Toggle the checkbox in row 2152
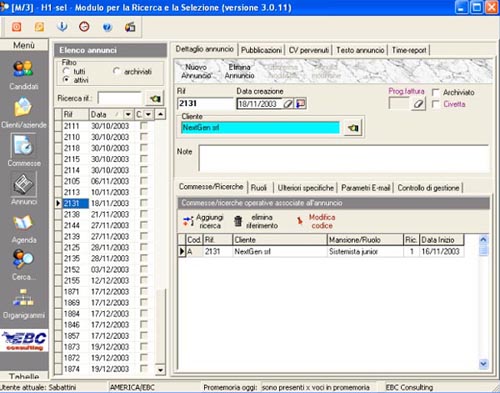The height and width of the screenshot is (393, 500). pos(144,269)
